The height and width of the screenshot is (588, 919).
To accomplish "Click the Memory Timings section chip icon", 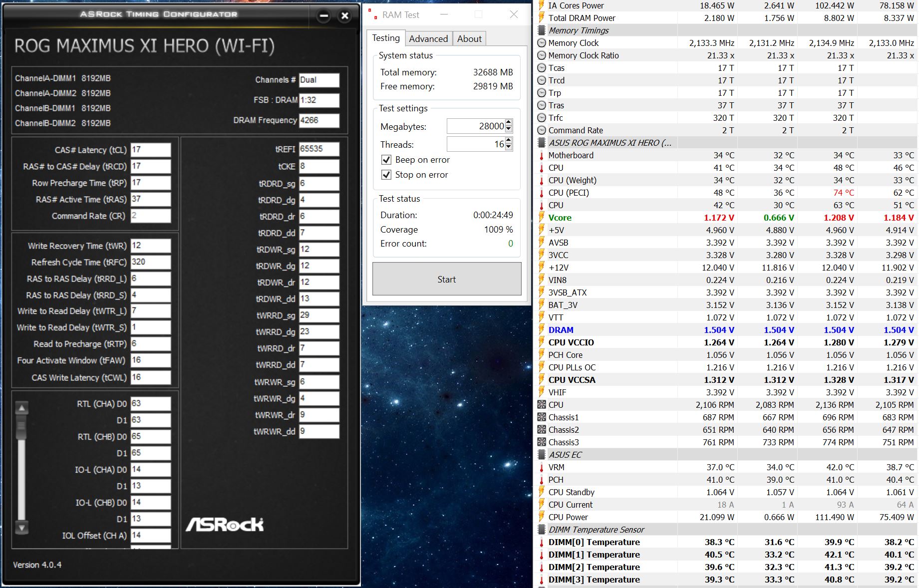I will tap(542, 30).
